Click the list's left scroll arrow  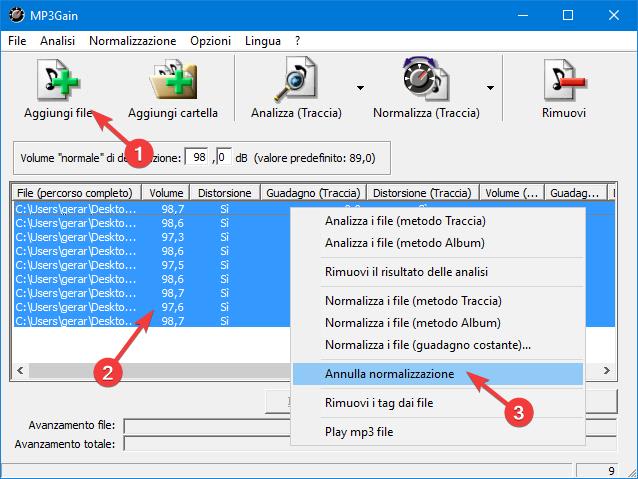[20, 370]
